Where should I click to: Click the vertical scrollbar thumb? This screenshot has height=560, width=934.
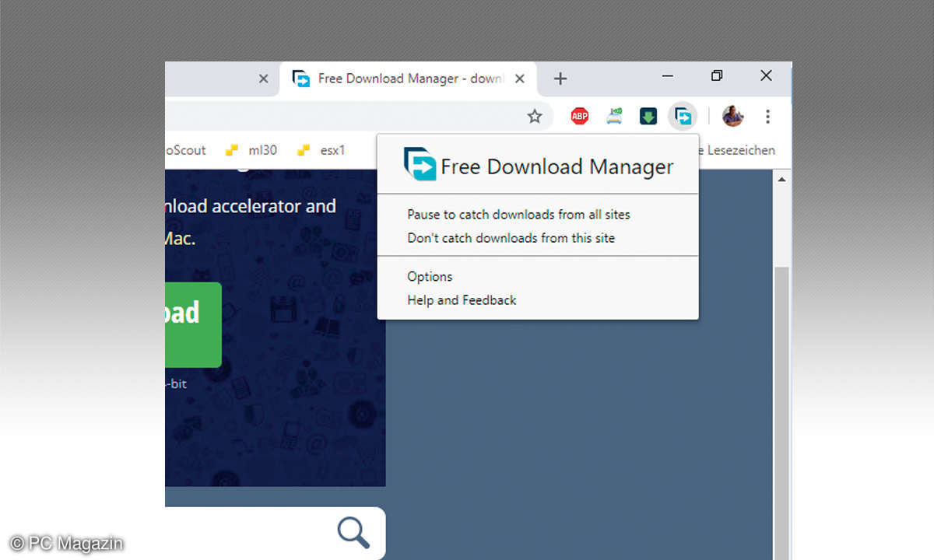tap(782, 413)
